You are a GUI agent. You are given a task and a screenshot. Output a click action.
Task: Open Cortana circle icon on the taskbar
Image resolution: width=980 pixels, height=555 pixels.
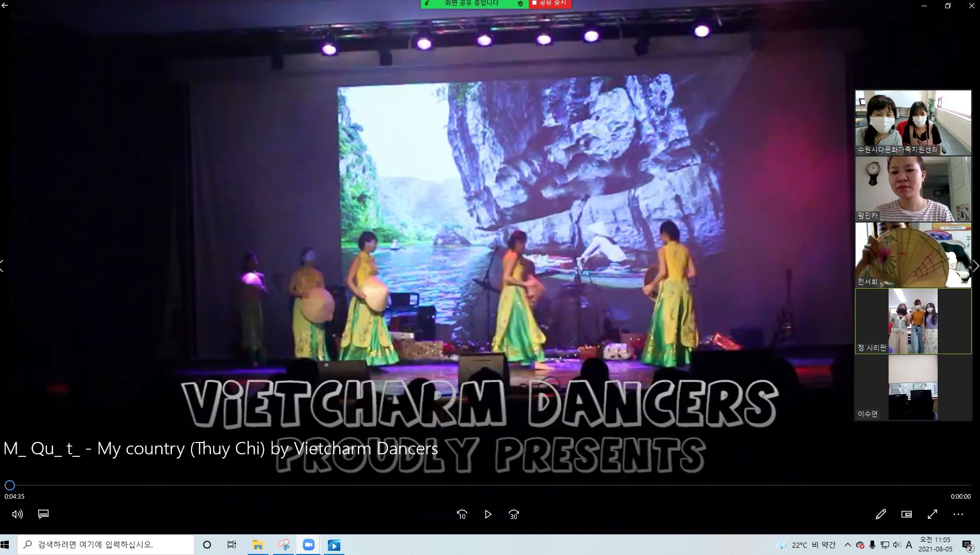(x=207, y=545)
